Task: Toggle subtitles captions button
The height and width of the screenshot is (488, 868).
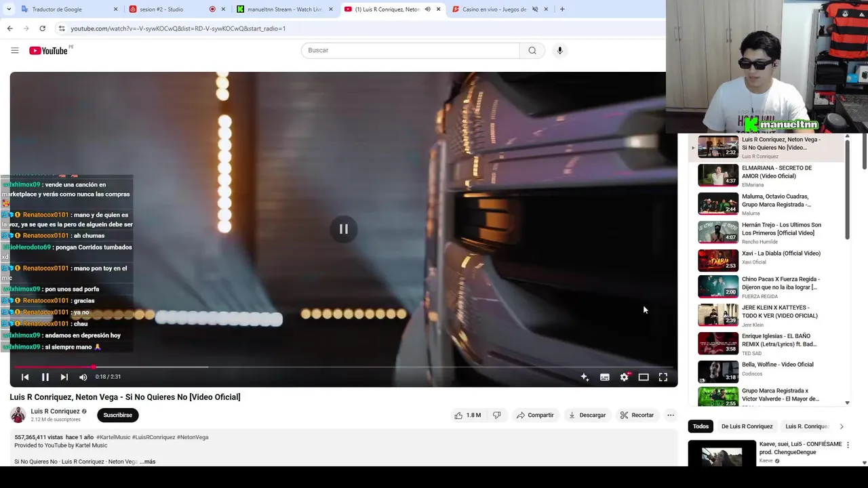Action: click(604, 377)
